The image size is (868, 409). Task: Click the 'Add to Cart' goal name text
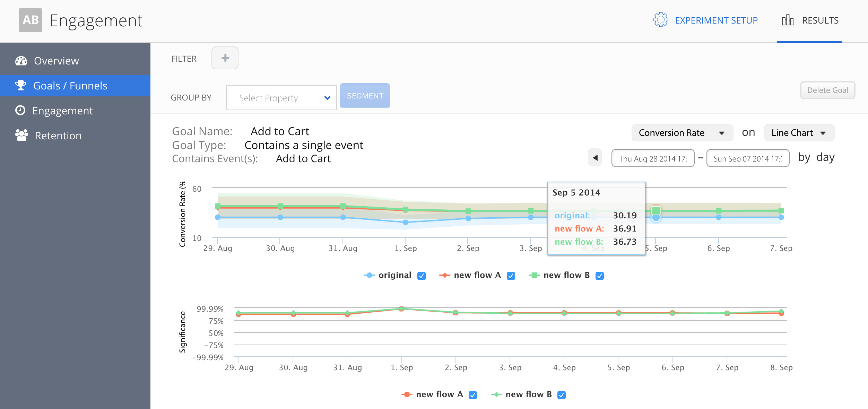click(x=280, y=131)
